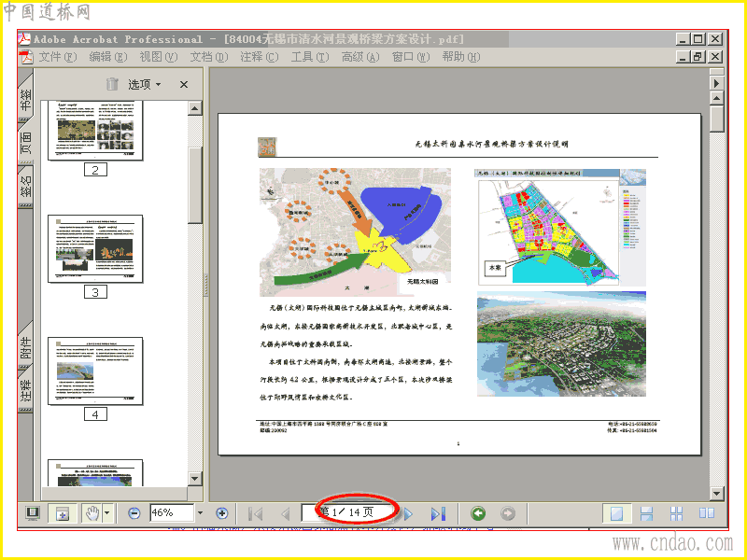Click the trash icon in the pages panel
This screenshot has height=560, width=747.
click(x=112, y=84)
